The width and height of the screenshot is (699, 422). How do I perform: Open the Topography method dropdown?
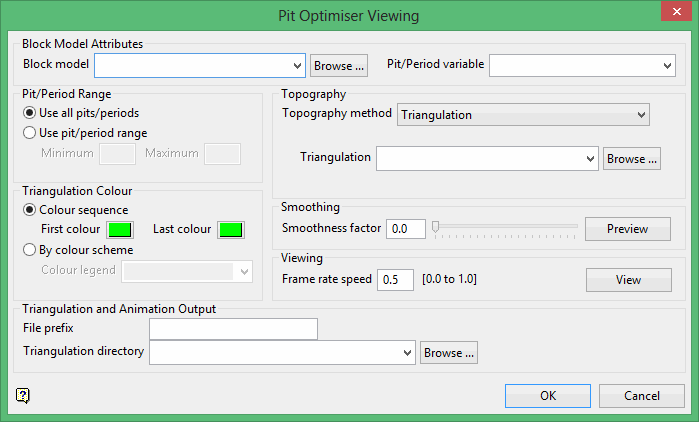pyautogui.click(x=641, y=115)
